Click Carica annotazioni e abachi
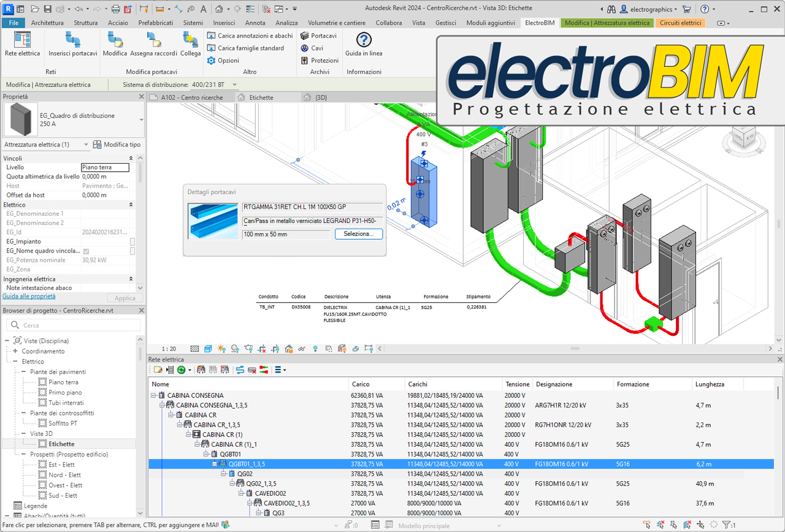The image size is (785, 532). (x=250, y=36)
